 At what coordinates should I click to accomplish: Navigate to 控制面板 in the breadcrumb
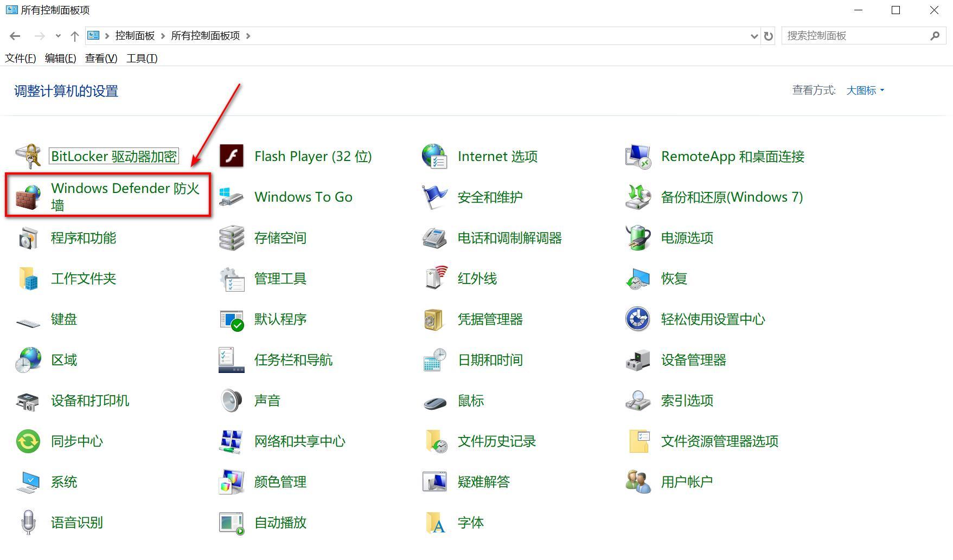pyautogui.click(x=134, y=36)
